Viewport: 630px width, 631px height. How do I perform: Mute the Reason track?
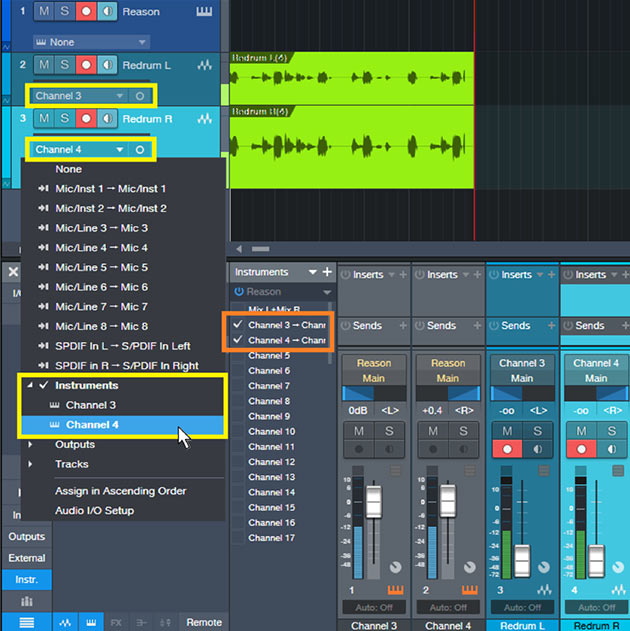tap(44, 12)
